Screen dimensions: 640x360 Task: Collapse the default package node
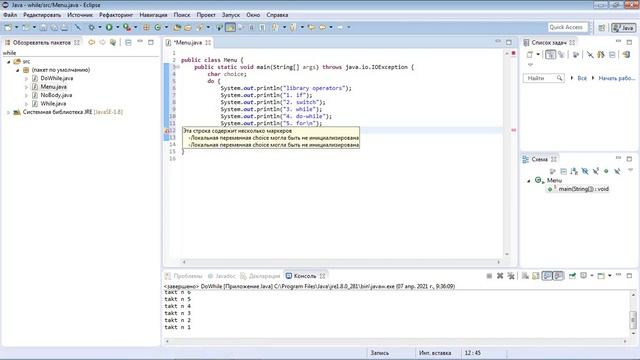click(18, 70)
